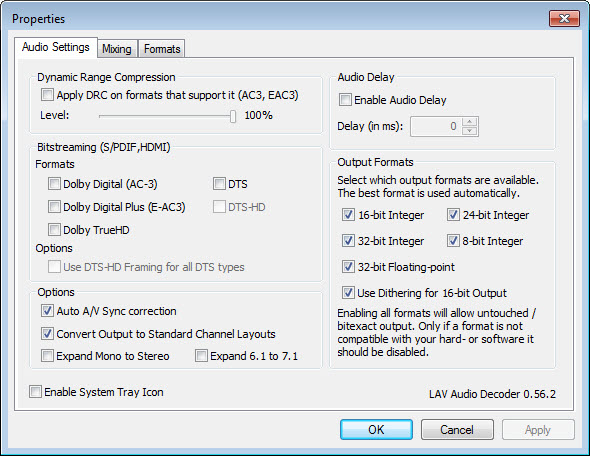Uncheck 24-bit Integer output format

pos(453,215)
